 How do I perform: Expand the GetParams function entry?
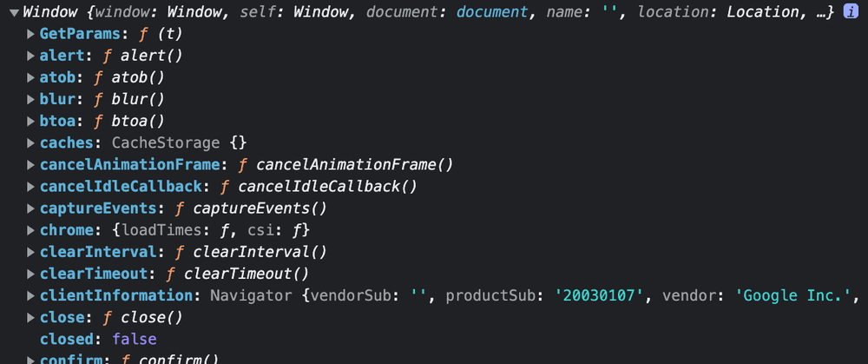click(31, 35)
